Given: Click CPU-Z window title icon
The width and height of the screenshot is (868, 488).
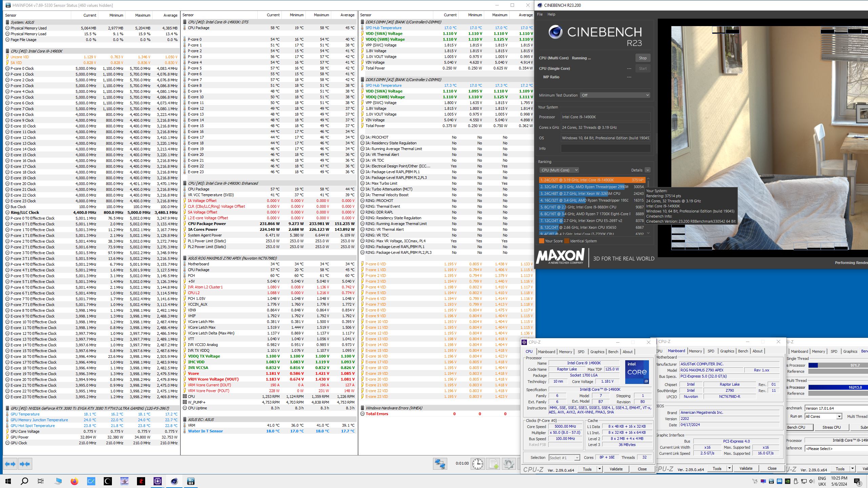Looking at the screenshot, I should (525, 342).
